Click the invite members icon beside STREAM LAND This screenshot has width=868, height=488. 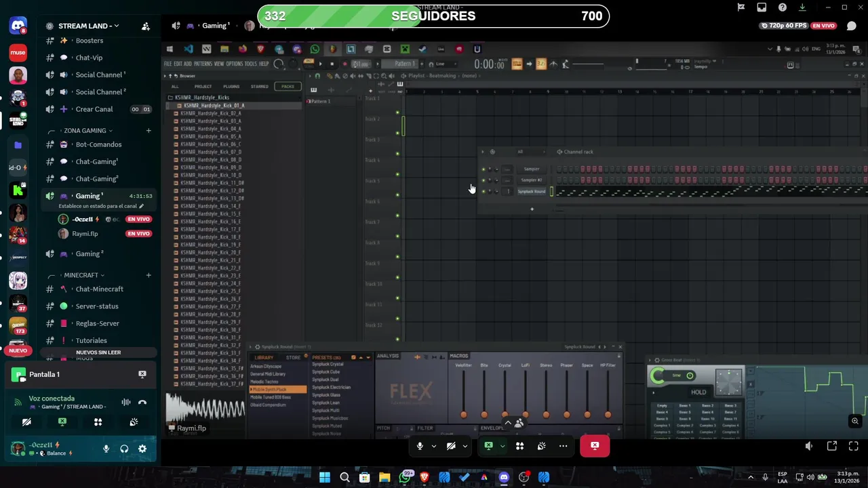pos(145,26)
